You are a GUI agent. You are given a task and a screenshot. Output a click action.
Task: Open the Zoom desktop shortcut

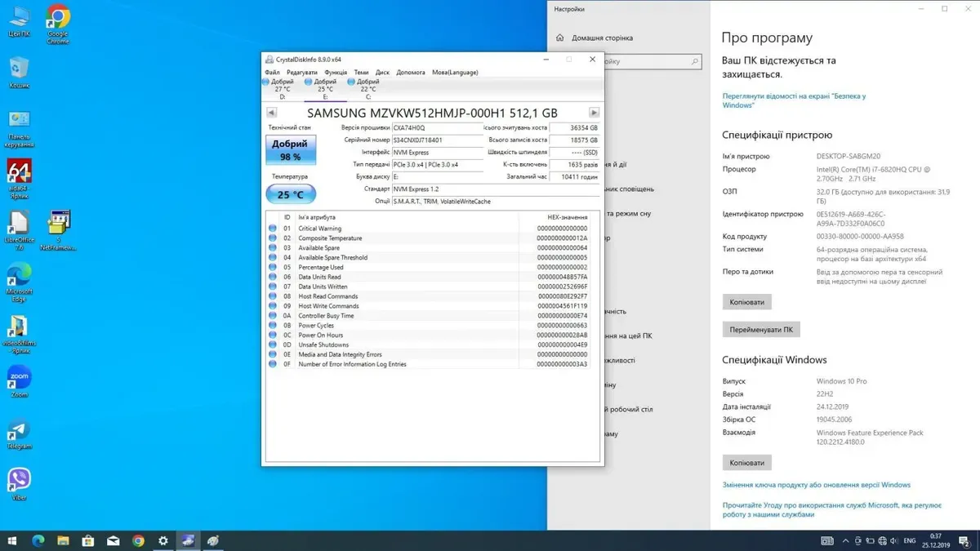click(x=19, y=381)
